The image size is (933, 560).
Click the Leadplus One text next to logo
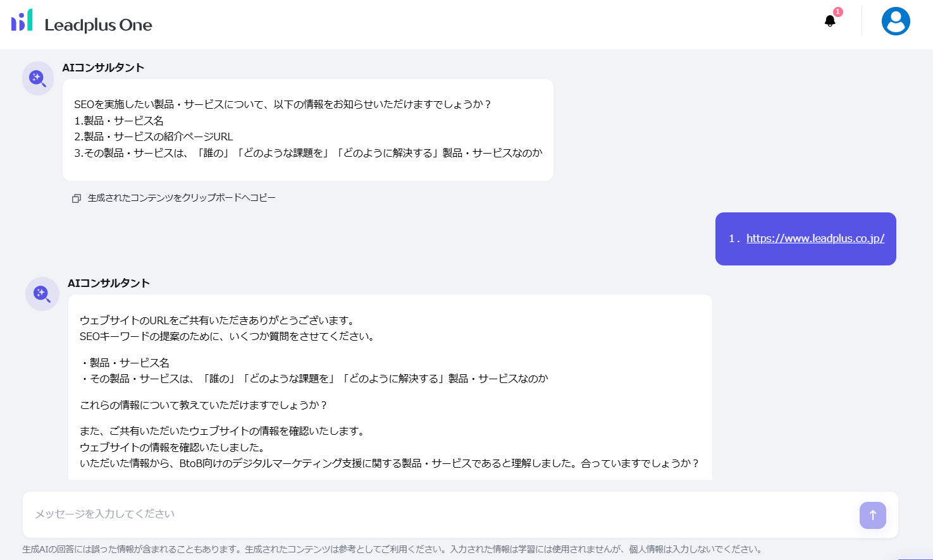[97, 24]
